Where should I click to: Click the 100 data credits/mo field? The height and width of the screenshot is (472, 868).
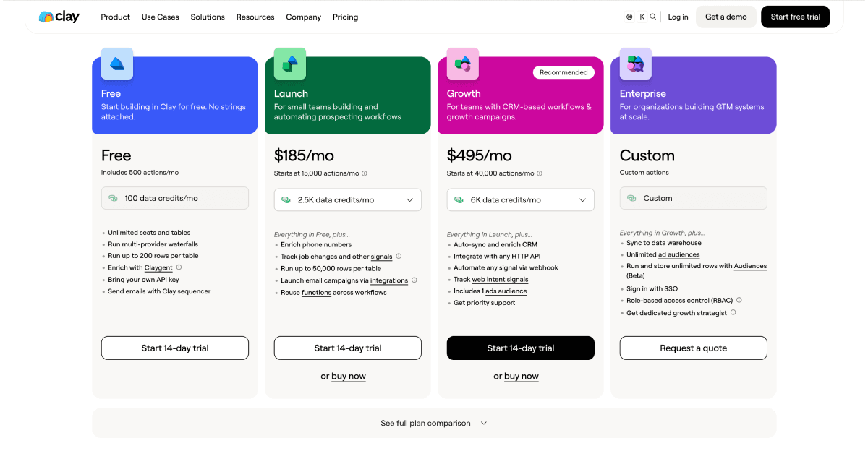(x=175, y=198)
